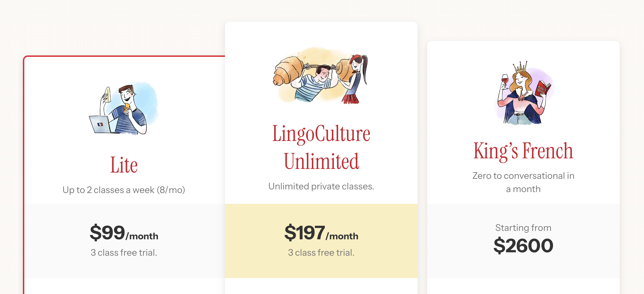
Task: Open the King's French plan title
Action: coord(523,151)
